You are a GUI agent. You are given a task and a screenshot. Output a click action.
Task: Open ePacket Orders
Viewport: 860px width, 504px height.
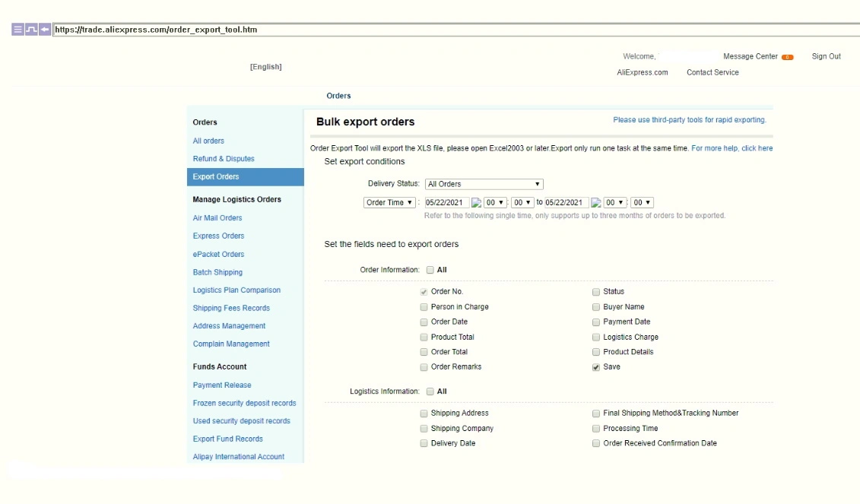pyautogui.click(x=218, y=255)
